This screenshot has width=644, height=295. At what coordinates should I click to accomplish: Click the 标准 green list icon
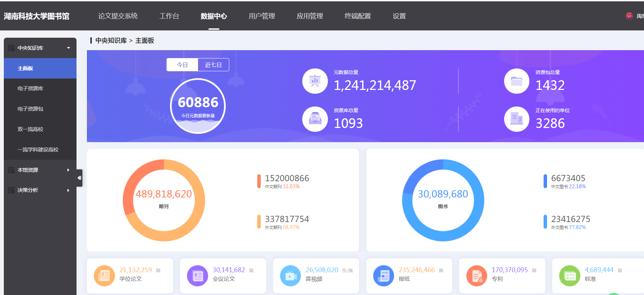tap(570, 276)
